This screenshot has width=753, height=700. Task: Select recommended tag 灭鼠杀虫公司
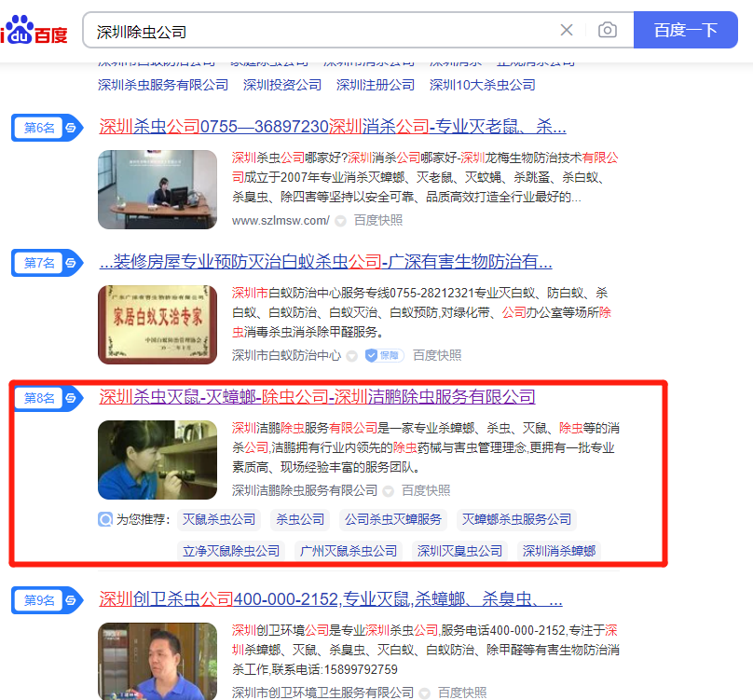pyautogui.click(x=219, y=519)
